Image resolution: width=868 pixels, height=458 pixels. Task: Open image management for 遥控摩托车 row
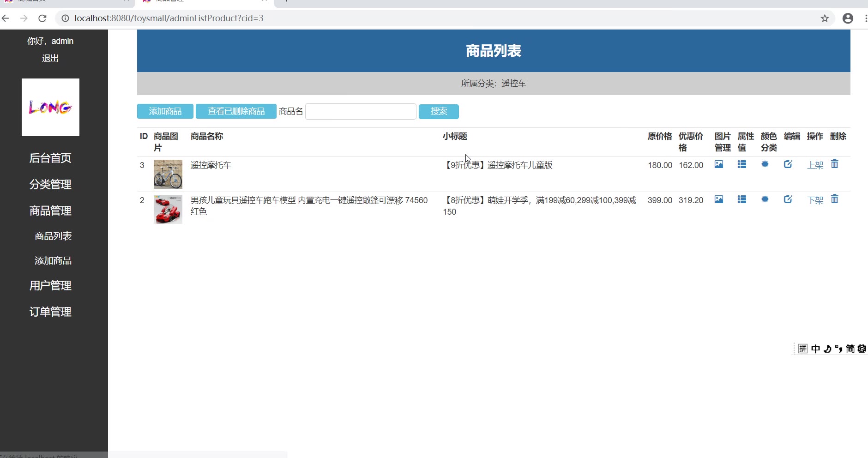719,164
